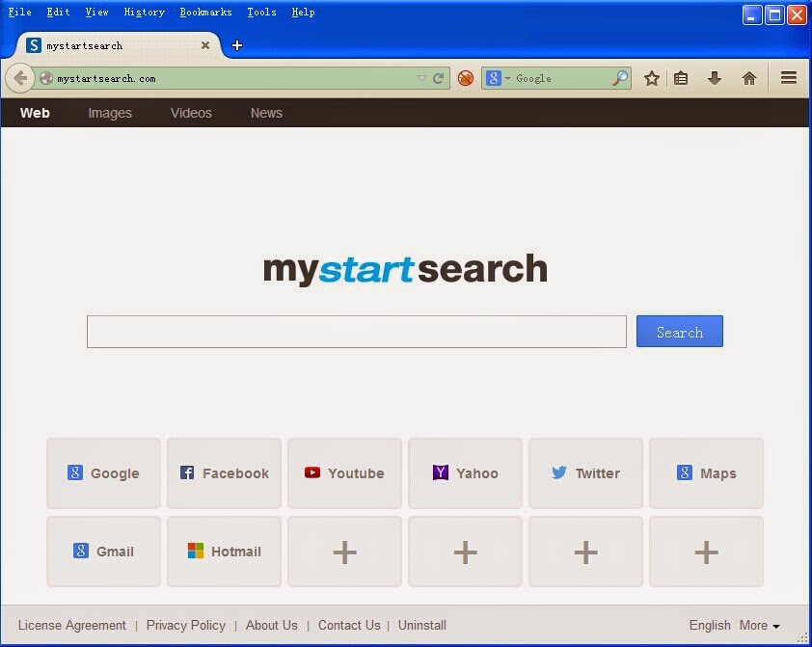Open the Youtube speed-dial tile
The image size is (812, 647).
[345, 473]
